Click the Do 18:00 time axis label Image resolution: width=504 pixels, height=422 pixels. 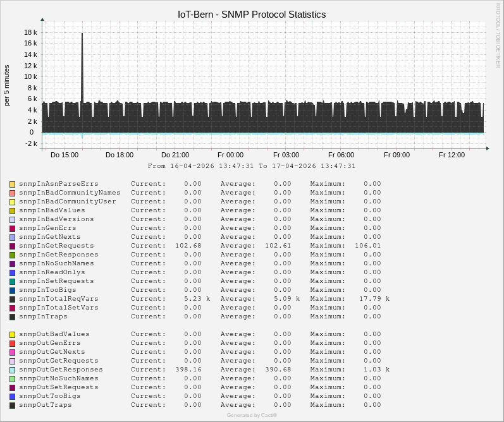click(120, 155)
